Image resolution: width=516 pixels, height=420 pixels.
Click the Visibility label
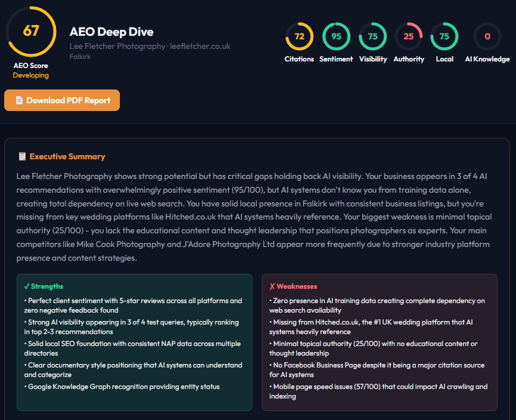tap(373, 59)
